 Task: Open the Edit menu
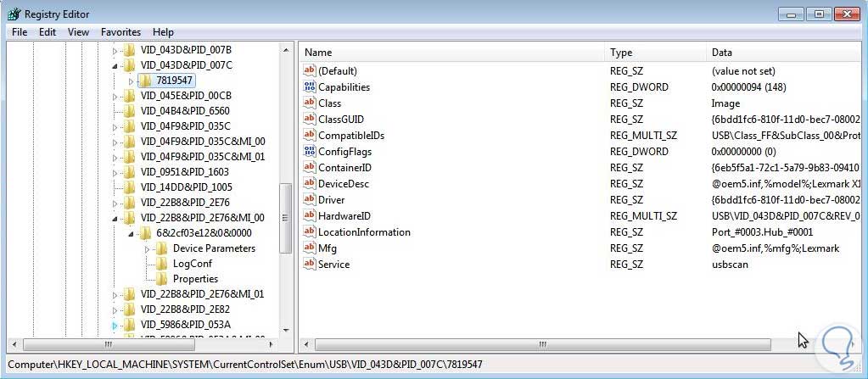click(x=48, y=32)
